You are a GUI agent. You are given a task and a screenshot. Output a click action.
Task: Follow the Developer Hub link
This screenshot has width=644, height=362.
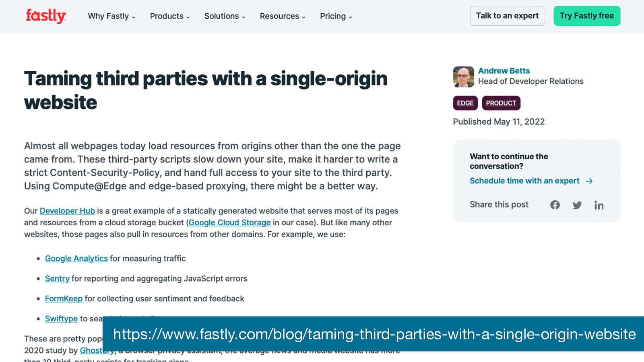pos(67,211)
